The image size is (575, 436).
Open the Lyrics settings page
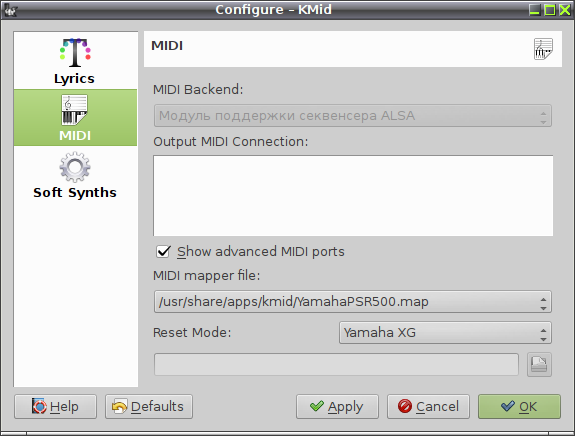coord(75,61)
